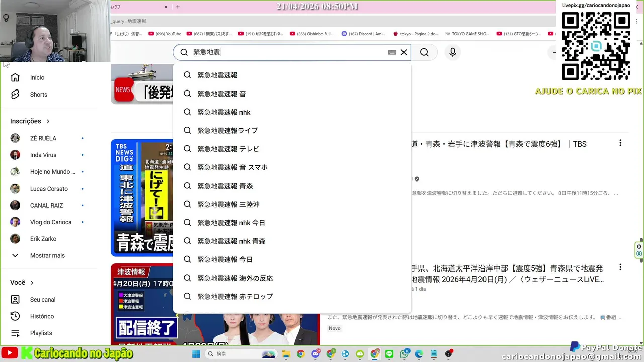Screen dimensions: 644x362
Task: Open 昭和を感じれる (151) bookmark
Action: pyautogui.click(x=260, y=34)
